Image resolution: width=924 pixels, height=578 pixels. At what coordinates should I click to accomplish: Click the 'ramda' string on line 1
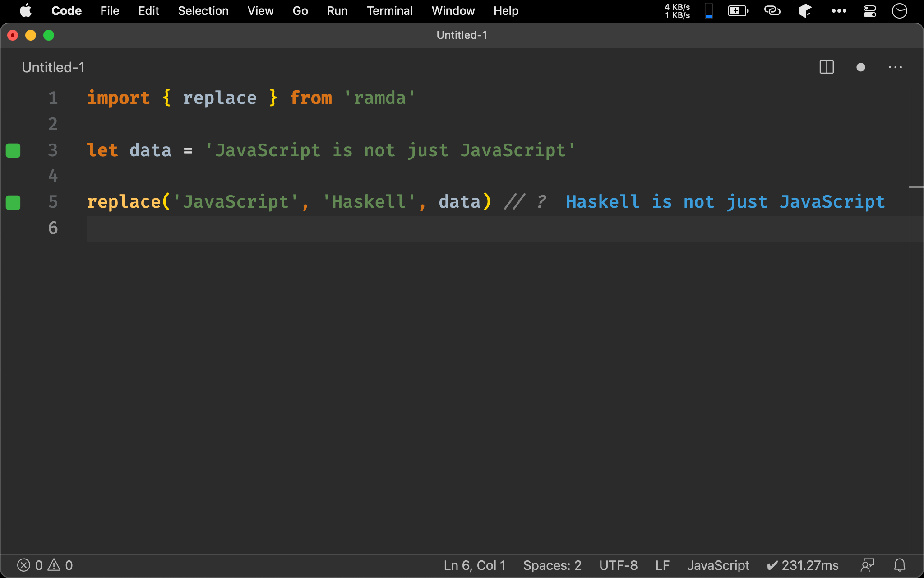coord(379,98)
